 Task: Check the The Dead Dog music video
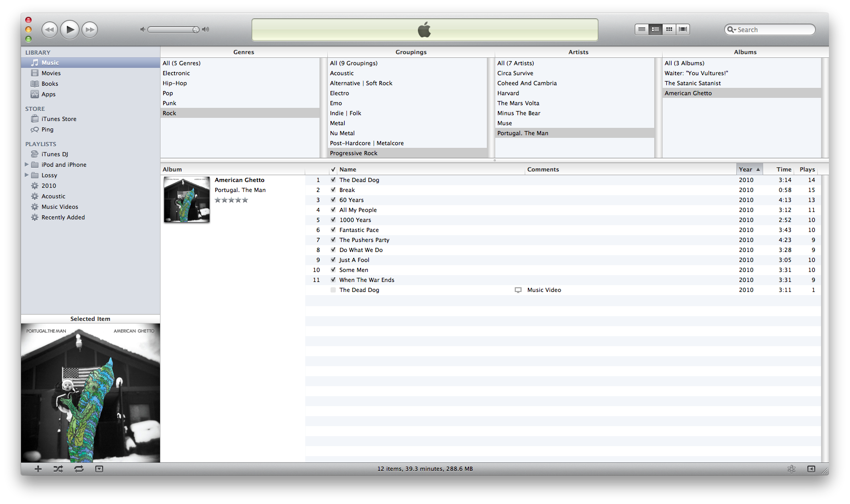coord(333,290)
